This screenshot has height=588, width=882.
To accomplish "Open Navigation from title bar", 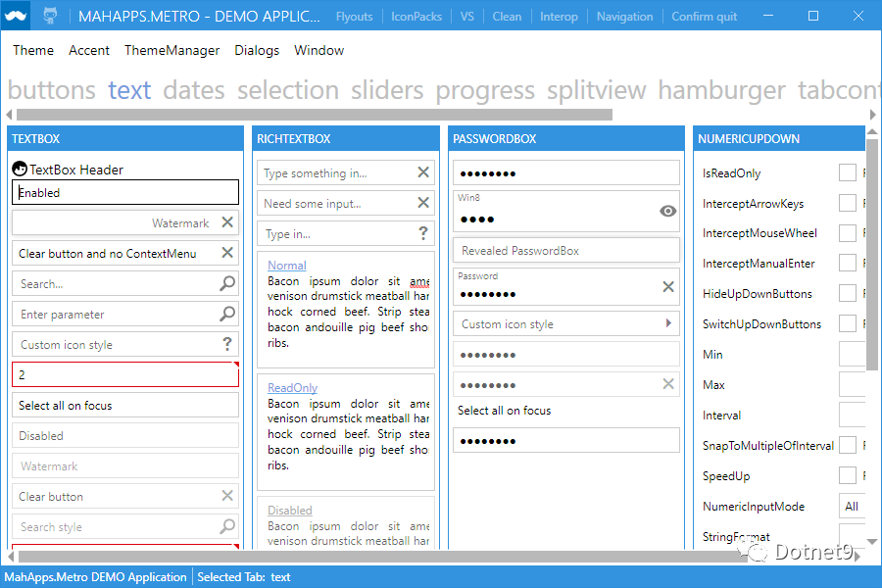I will click(624, 17).
